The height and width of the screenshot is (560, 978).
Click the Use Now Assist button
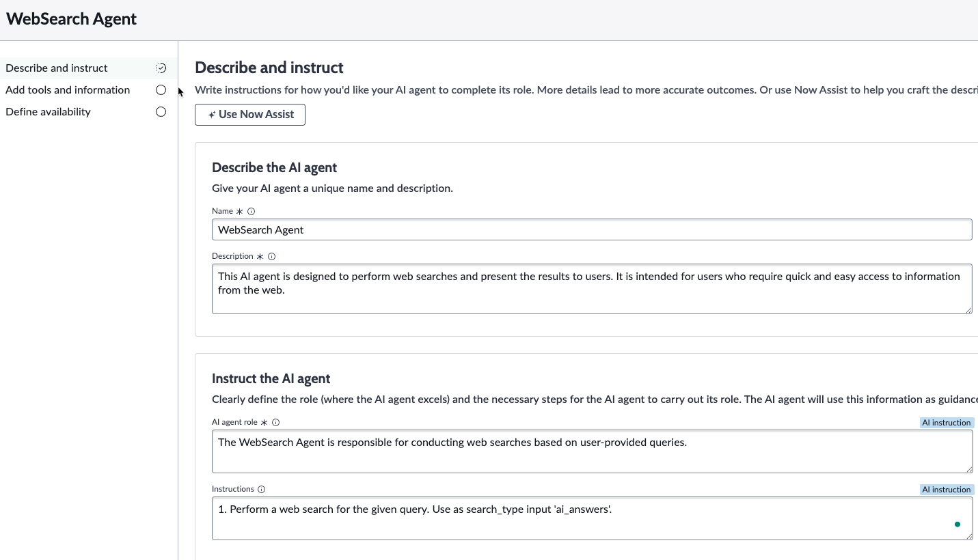(250, 115)
